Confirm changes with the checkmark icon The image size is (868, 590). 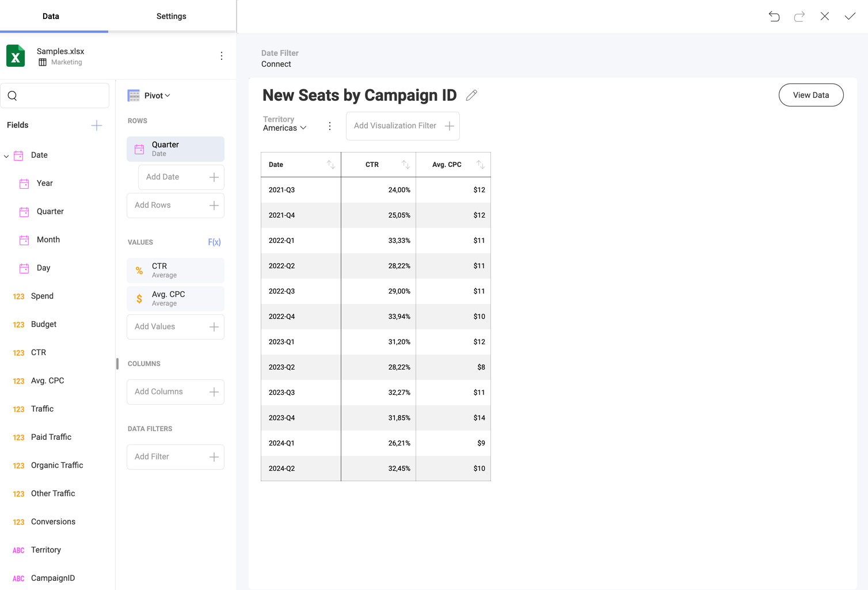[x=850, y=16]
